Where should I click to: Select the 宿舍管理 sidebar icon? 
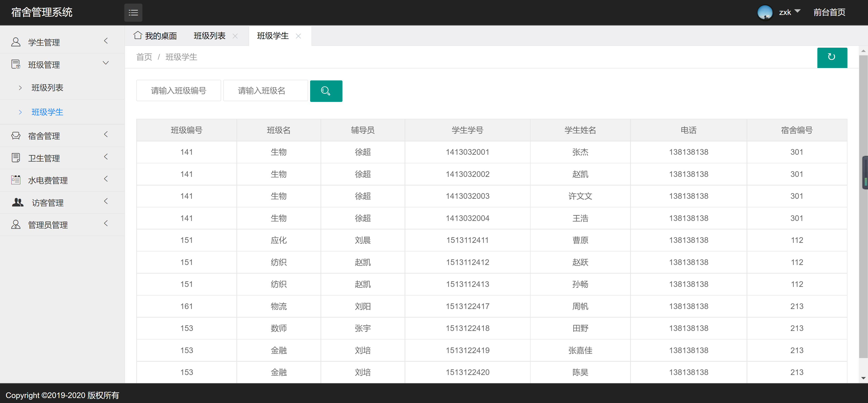(x=16, y=135)
